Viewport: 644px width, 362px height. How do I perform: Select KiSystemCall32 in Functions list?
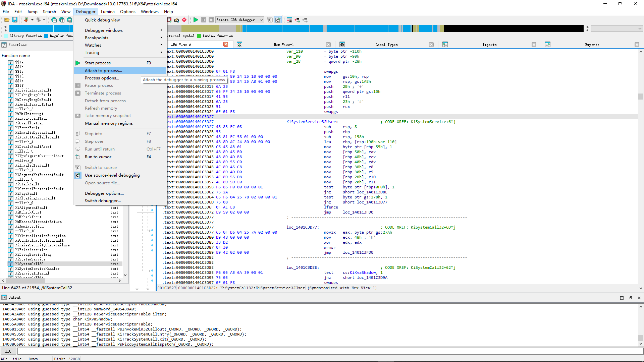(x=29, y=264)
